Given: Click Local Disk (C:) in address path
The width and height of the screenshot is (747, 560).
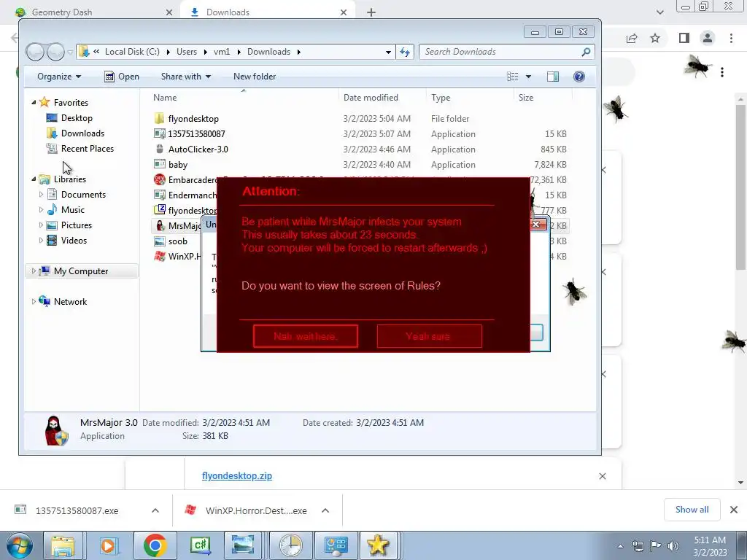Looking at the screenshot, I should [132, 52].
